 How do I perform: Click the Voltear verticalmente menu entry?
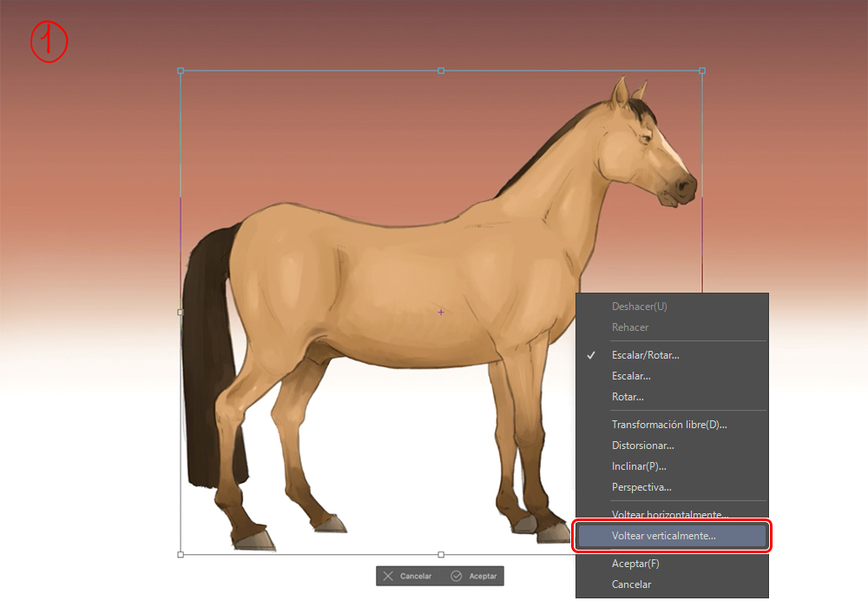point(664,536)
